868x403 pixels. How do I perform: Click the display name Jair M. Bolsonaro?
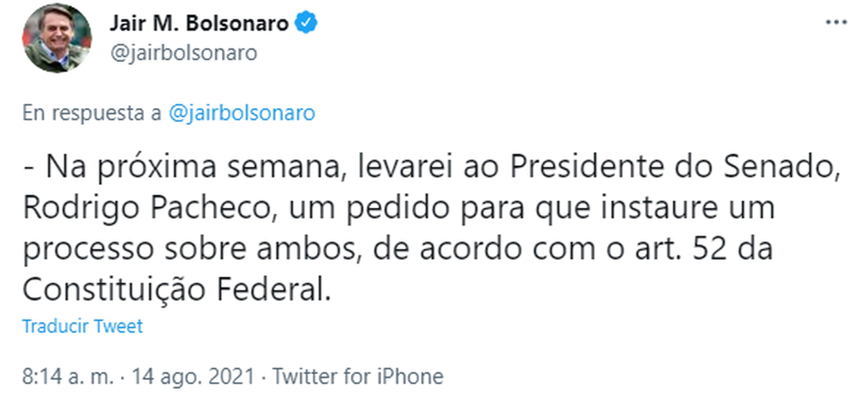click(x=200, y=24)
